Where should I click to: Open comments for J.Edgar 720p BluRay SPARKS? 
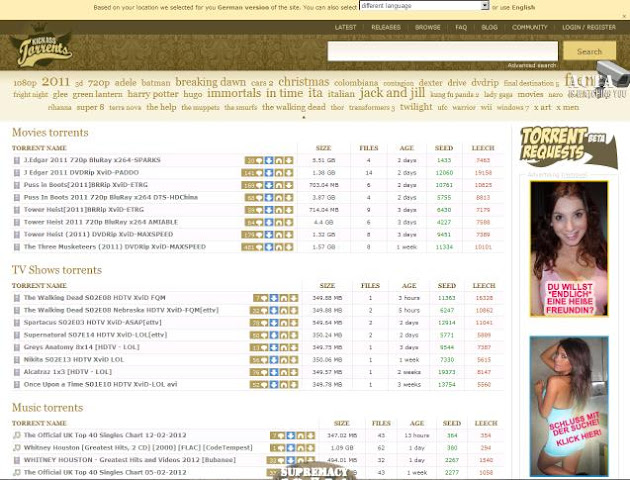[x=254, y=160]
